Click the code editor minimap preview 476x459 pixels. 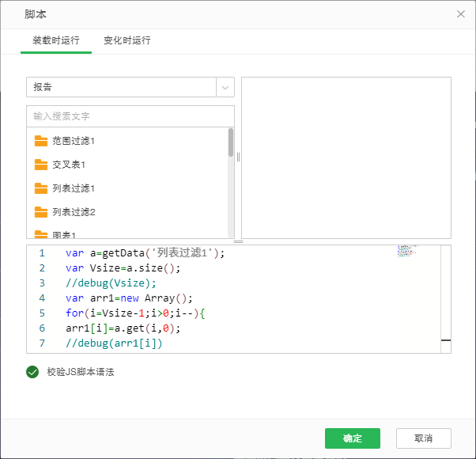pos(407,252)
